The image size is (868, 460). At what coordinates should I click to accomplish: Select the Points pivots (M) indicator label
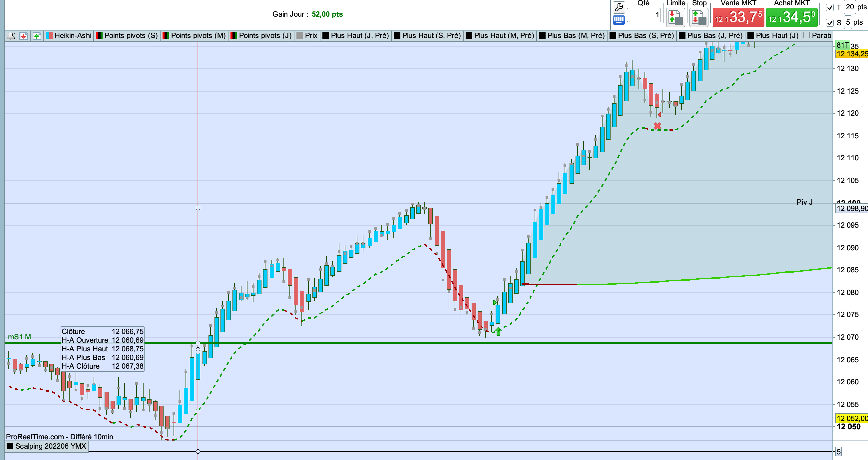tap(198, 35)
